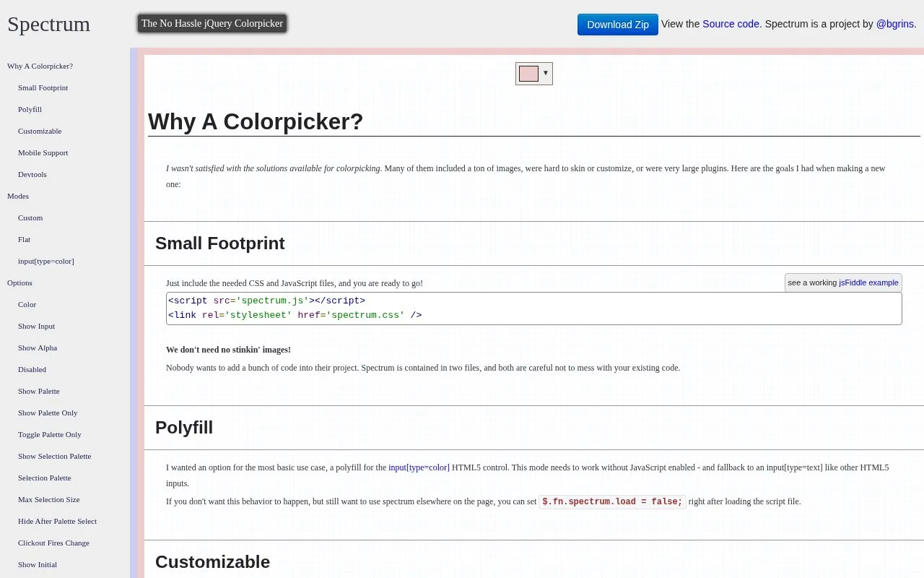Open the Customizable sidebar entry
The width and height of the screenshot is (924, 578).
40,131
